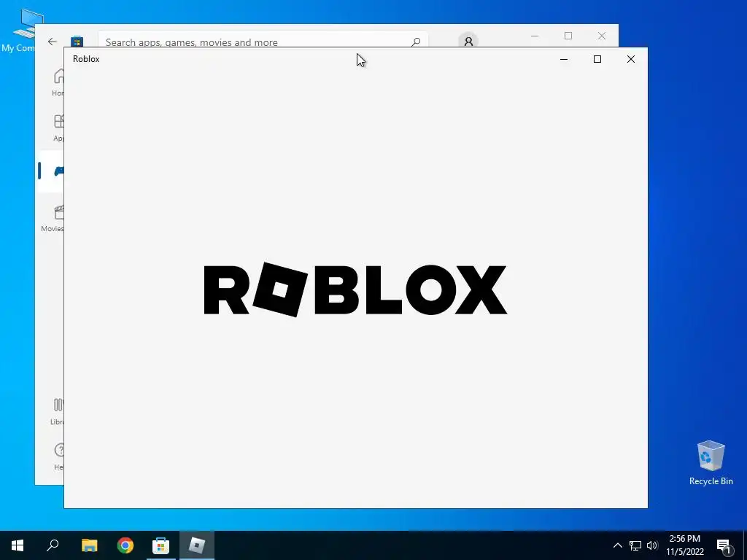
Task: Open the taskbar clock and date
Action: [x=684, y=545]
